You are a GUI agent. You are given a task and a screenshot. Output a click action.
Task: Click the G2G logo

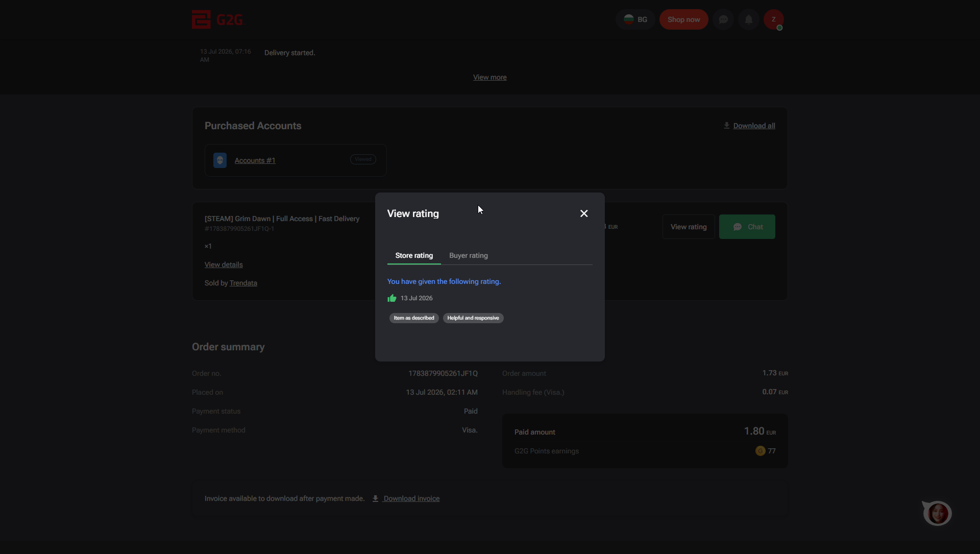pyautogui.click(x=217, y=19)
